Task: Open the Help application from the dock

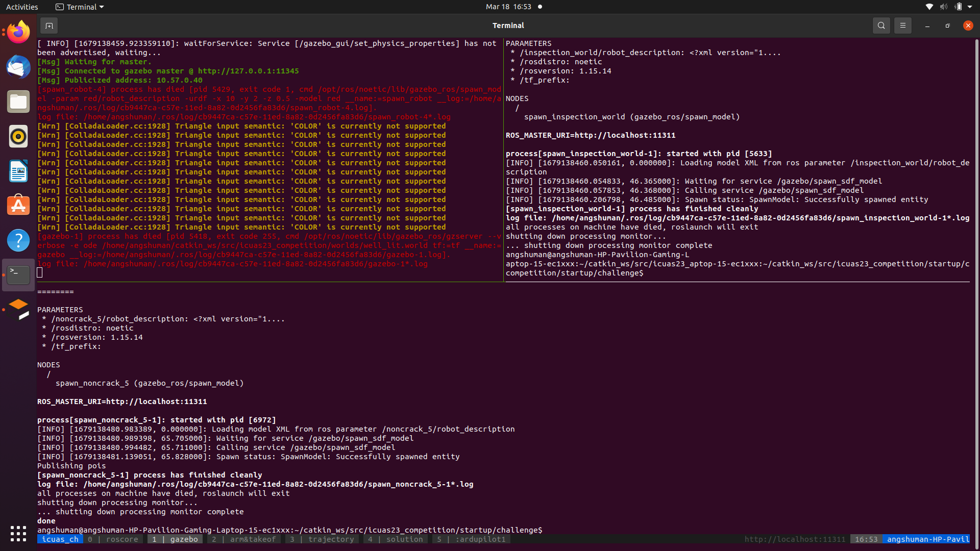Action: [x=18, y=240]
